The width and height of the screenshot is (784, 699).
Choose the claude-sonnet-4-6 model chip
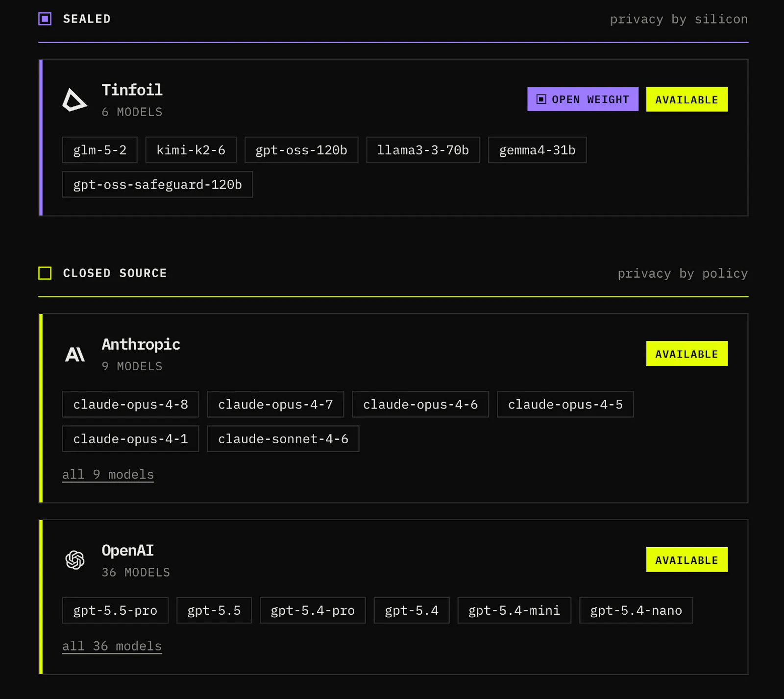tap(283, 439)
